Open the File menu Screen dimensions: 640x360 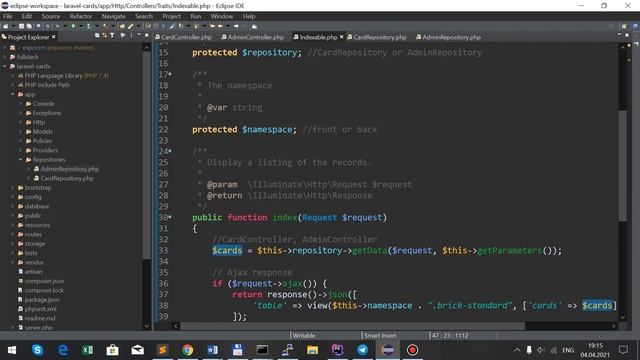coord(7,16)
